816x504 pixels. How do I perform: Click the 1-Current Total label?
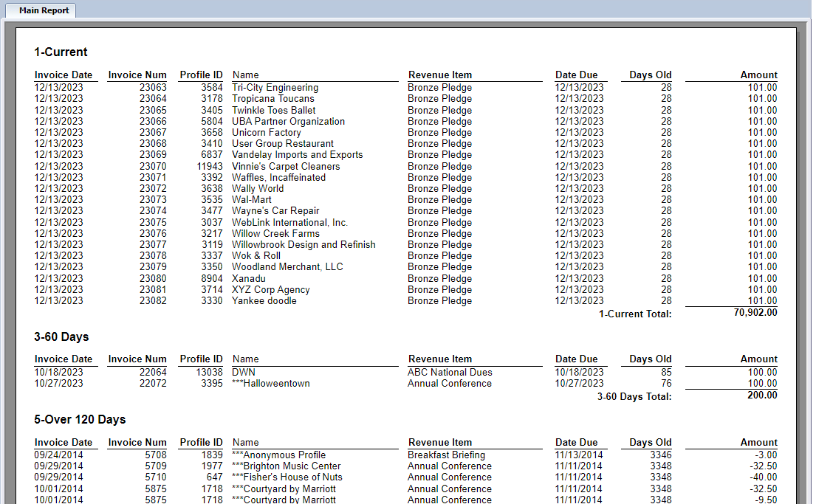[635, 314]
